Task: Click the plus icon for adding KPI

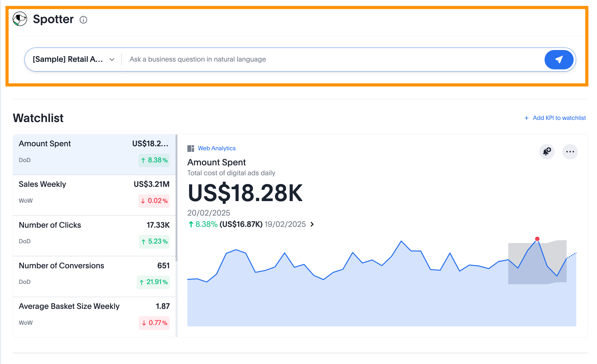Action: (x=526, y=118)
